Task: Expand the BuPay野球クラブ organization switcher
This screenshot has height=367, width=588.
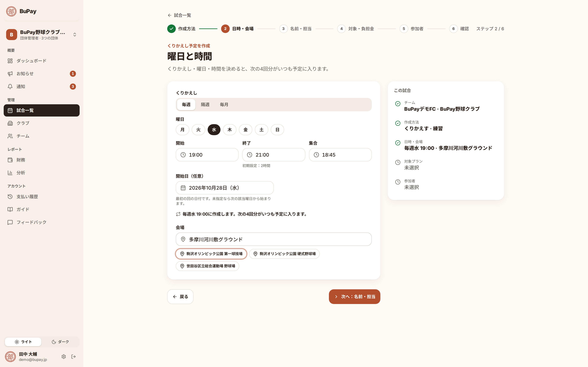Action: (41, 35)
